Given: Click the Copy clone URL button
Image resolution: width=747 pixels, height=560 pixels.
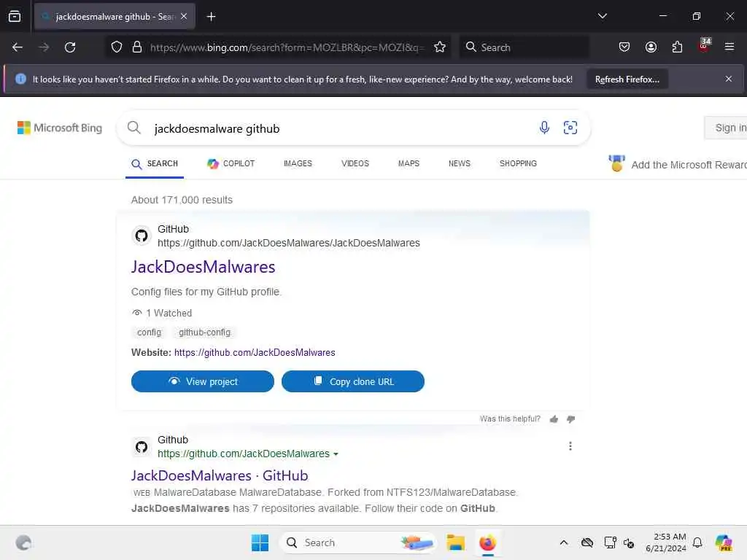Looking at the screenshot, I should coord(353,381).
